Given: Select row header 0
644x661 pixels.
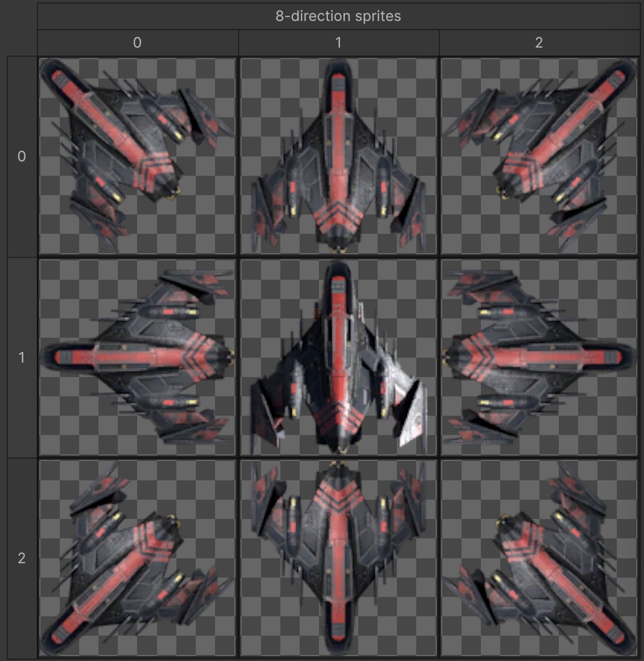Looking at the screenshot, I should [x=21, y=155].
